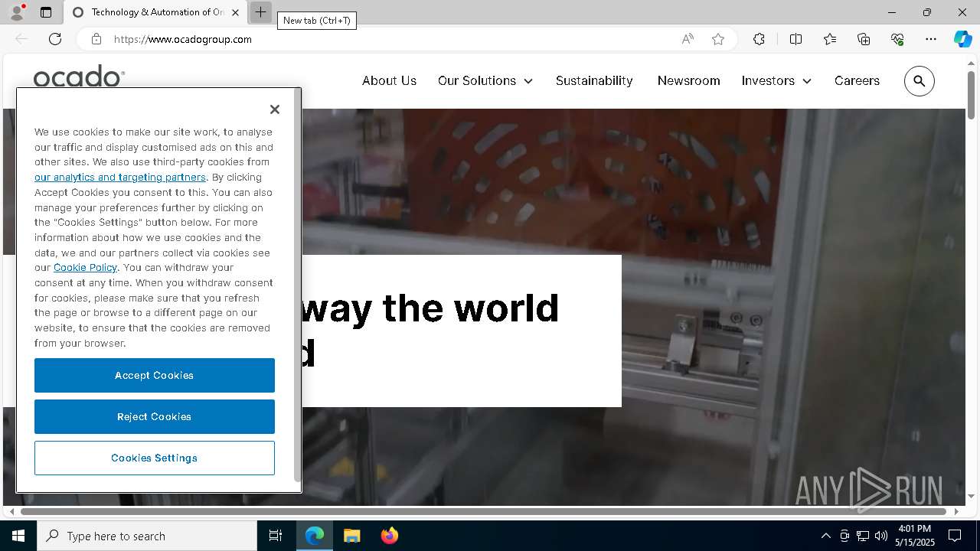Open File Explorer from taskbar
The height and width of the screenshot is (551, 980).
[351, 536]
